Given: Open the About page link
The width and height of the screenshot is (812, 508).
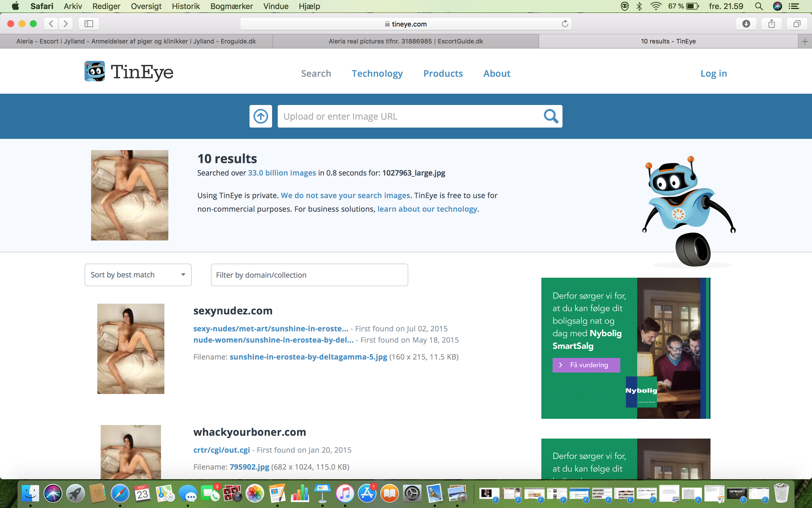Looking at the screenshot, I should (497, 73).
